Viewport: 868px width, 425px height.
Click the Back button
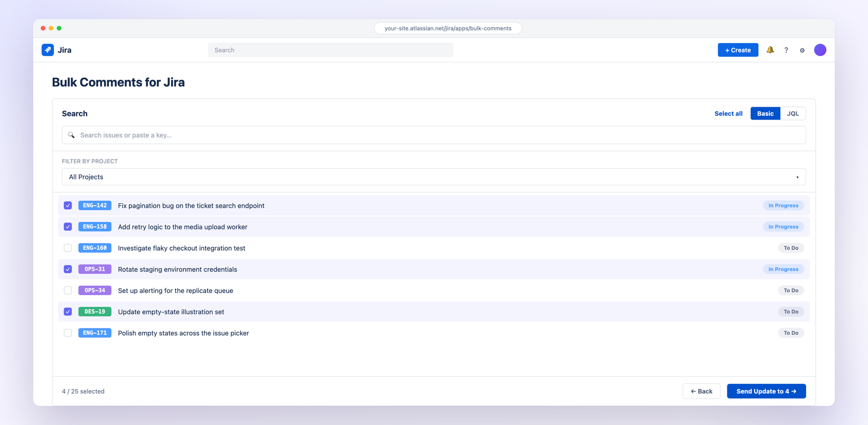point(701,391)
